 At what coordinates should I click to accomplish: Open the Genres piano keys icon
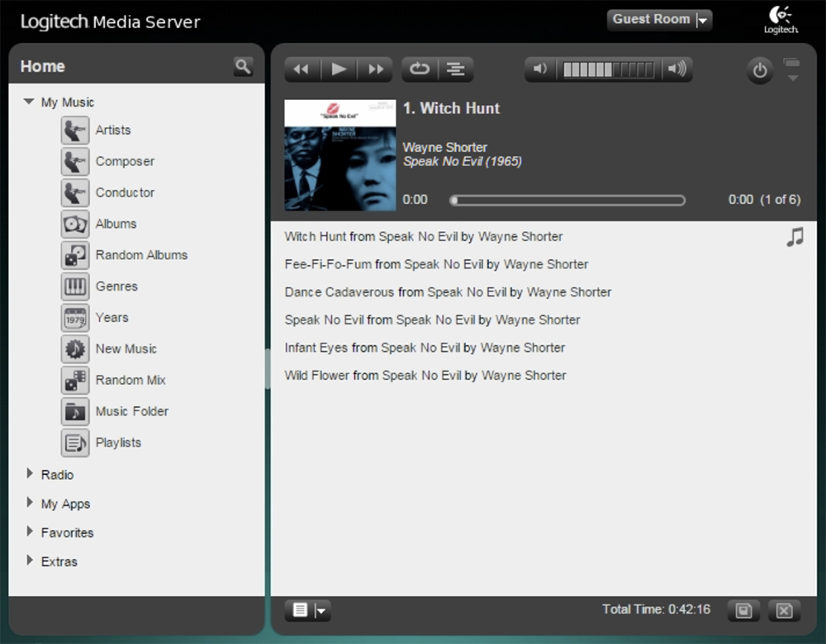75,286
